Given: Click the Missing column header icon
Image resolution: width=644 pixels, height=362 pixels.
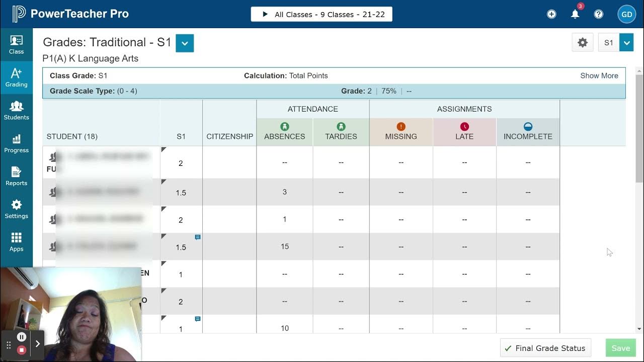Looking at the screenshot, I should tap(401, 127).
